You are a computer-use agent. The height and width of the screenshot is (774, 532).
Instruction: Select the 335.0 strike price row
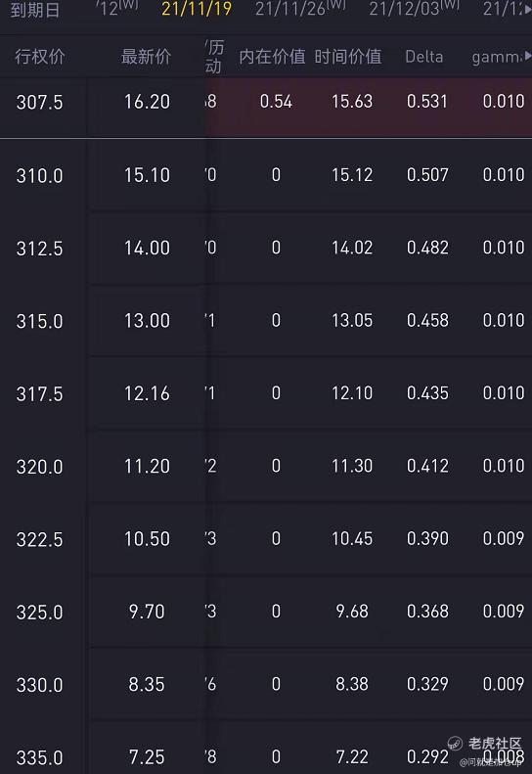266,751
